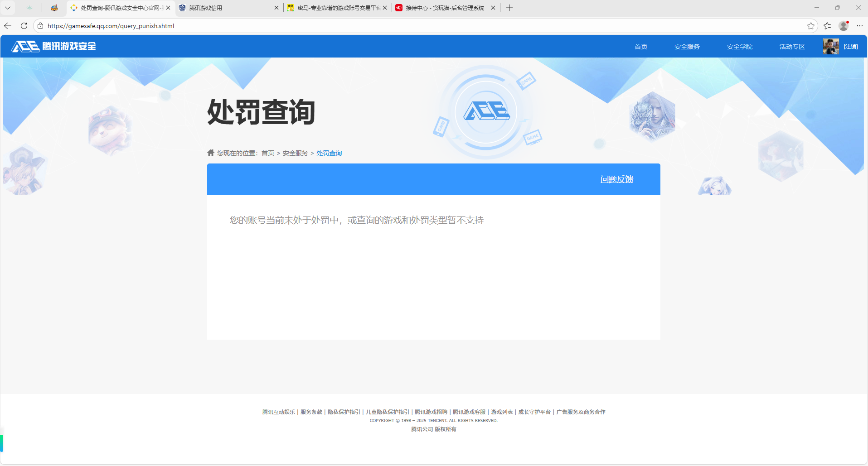
Task: Refresh the current page
Action: tap(24, 26)
